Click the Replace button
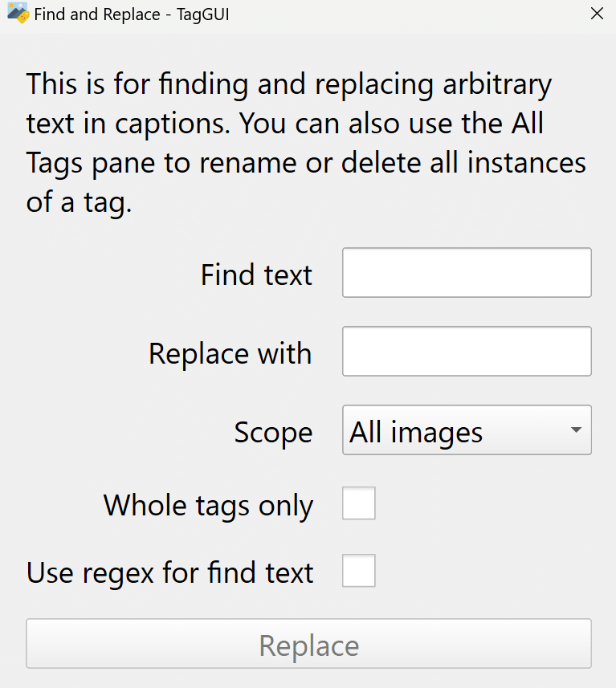The height and width of the screenshot is (688, 616). [x=308, y=644]
